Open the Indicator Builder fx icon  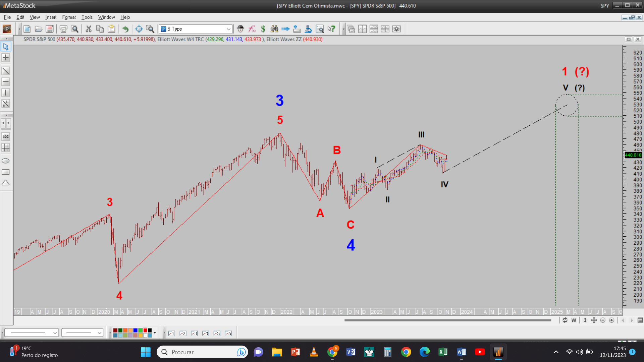(252, 29)
